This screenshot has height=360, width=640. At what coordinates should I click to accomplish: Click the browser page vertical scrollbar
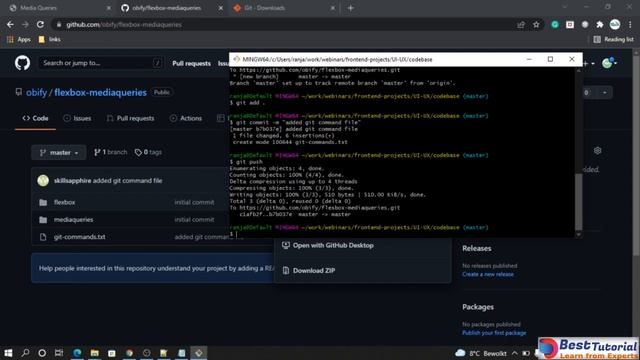click(636, 155)
